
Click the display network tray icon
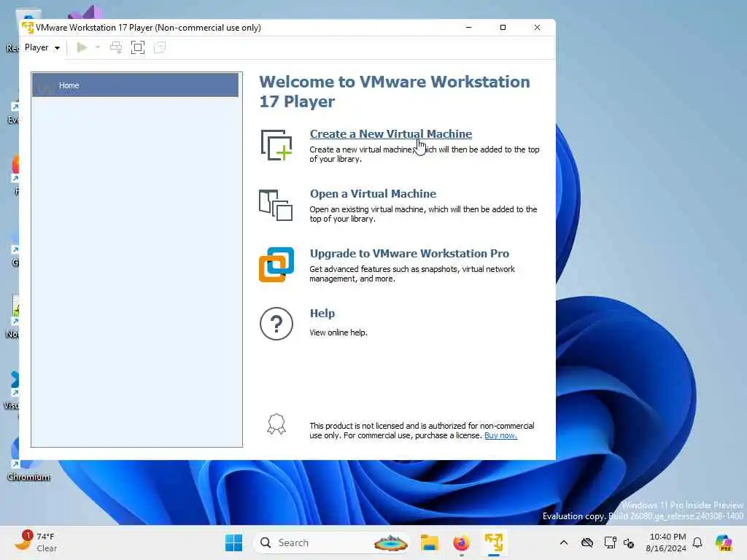609,542
